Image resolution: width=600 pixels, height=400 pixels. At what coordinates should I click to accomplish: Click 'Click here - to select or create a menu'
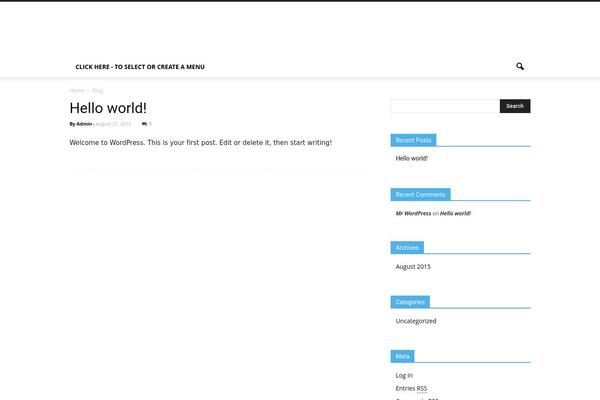[x=140, y=67]
